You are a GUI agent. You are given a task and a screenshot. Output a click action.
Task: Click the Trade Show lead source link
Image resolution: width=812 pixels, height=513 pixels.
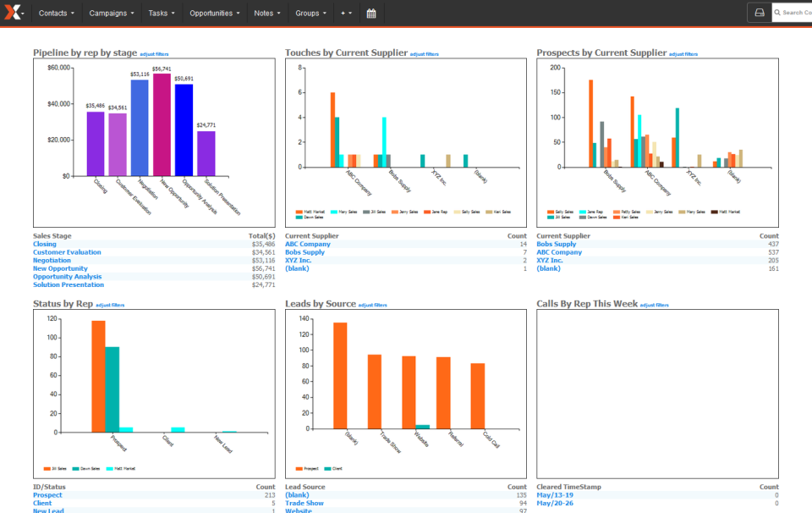click(x=304, y=503)
